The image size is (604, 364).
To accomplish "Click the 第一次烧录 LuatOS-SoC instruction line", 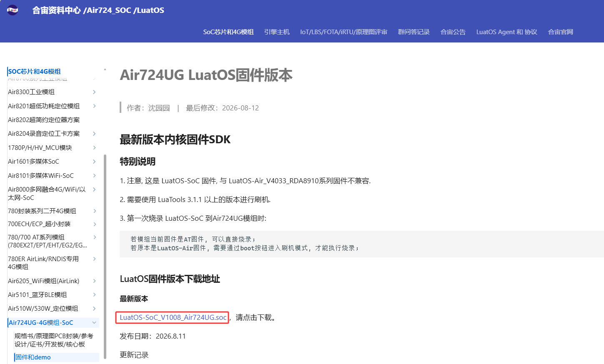I will point(193,218).
